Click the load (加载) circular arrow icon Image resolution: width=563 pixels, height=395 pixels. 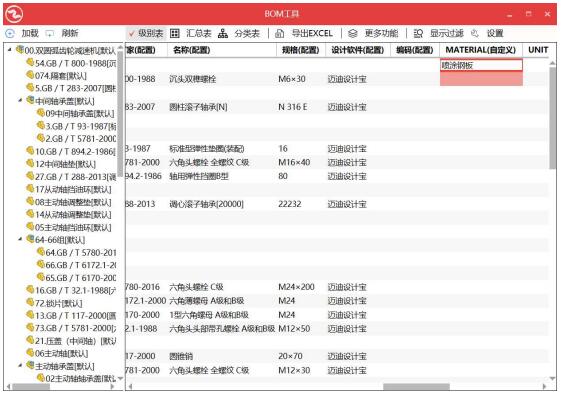click(x=10, y=34)
